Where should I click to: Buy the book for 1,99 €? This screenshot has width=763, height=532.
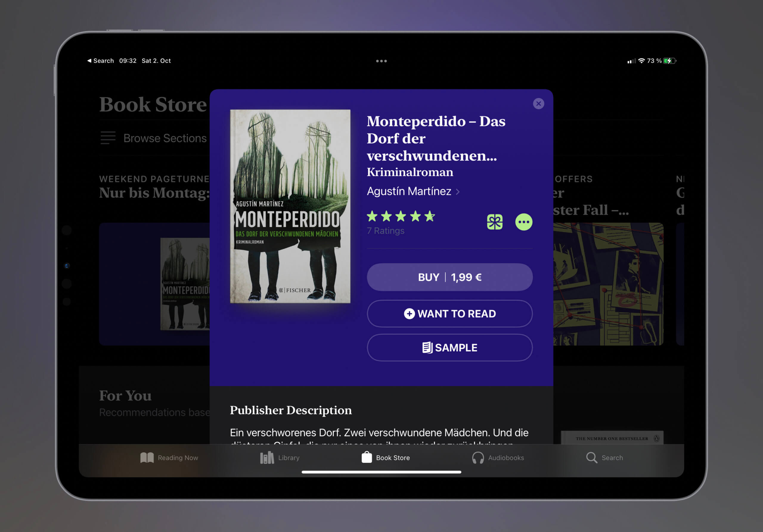point(450,277)
